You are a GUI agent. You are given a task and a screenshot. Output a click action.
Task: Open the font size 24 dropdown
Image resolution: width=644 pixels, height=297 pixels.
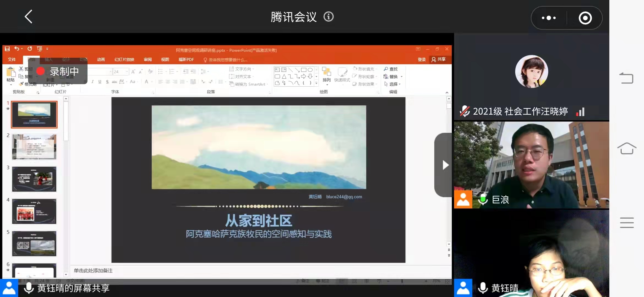(127, 72)
